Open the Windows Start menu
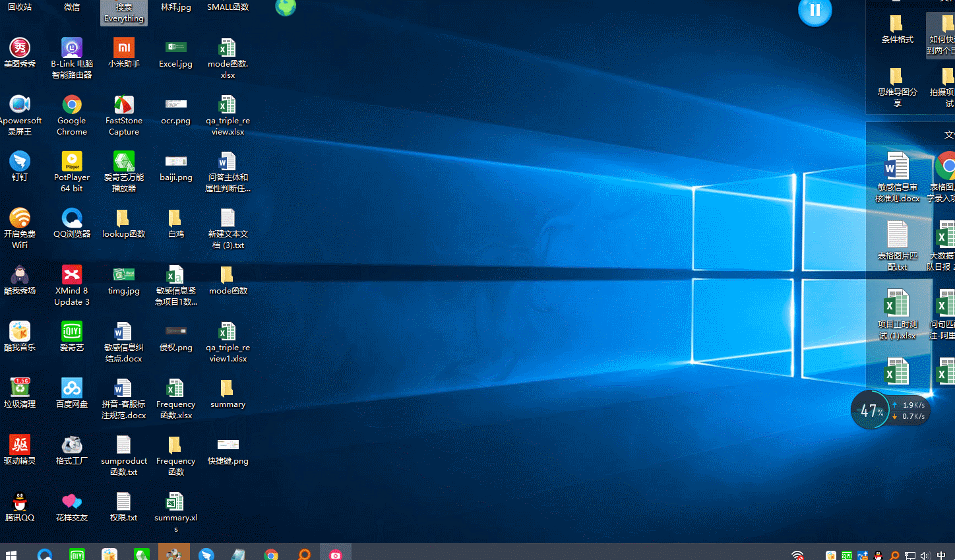Screen dimensions: 955x560 pyautogui.click(x=11, y=555)
